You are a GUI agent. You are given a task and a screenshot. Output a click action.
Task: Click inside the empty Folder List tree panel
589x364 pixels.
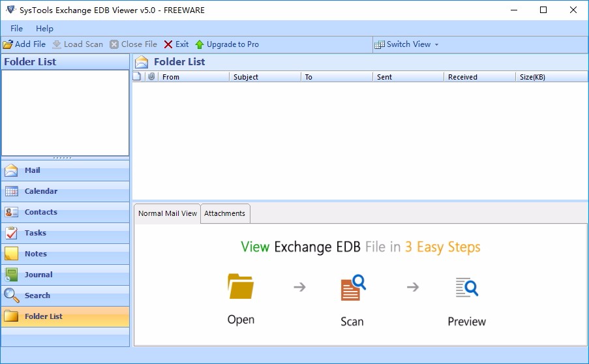[x=65, y=113]
